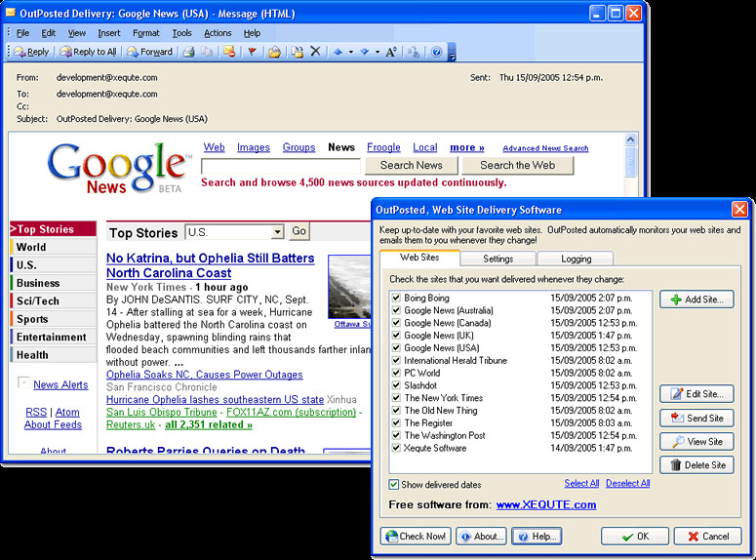This screenshot has height=560, width=756.
Task: Open the Edit menu
Action: [48, 33]
